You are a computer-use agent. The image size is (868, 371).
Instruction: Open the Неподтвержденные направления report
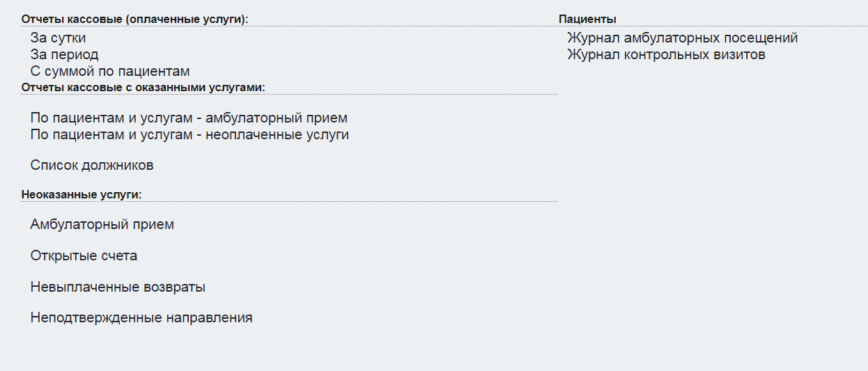click(x=141, y=318)
